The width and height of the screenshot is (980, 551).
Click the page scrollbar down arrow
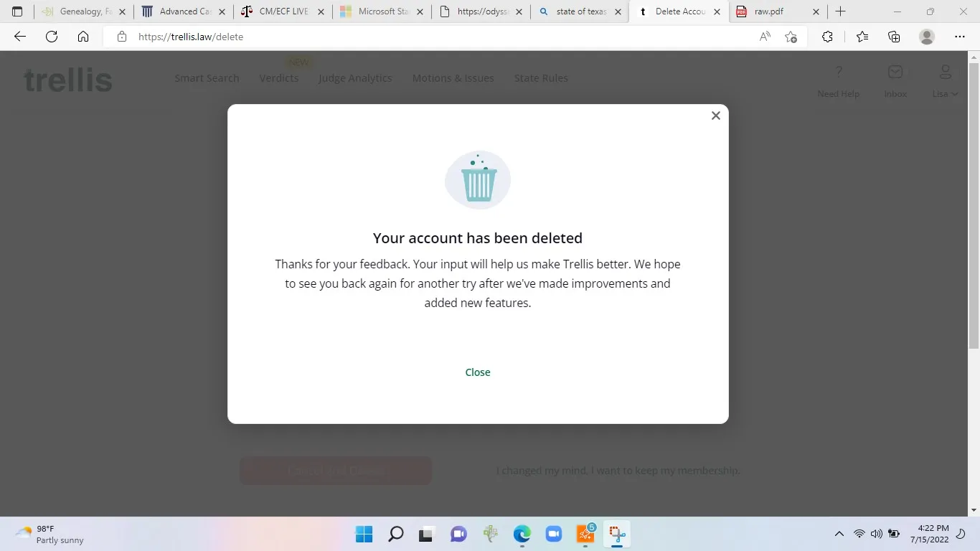(974, 510)
